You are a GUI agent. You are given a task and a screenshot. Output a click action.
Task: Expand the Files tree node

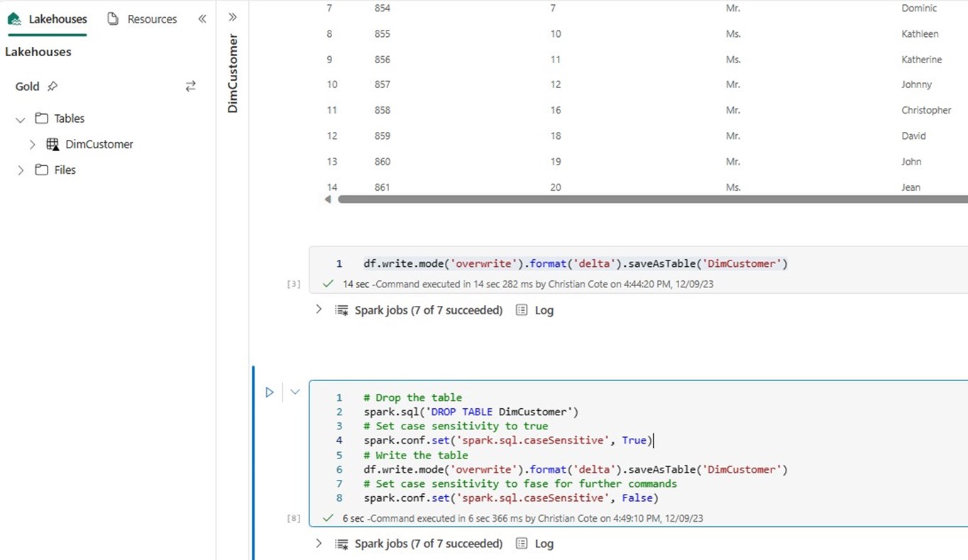pyautogui.click(x=21, y=170)
